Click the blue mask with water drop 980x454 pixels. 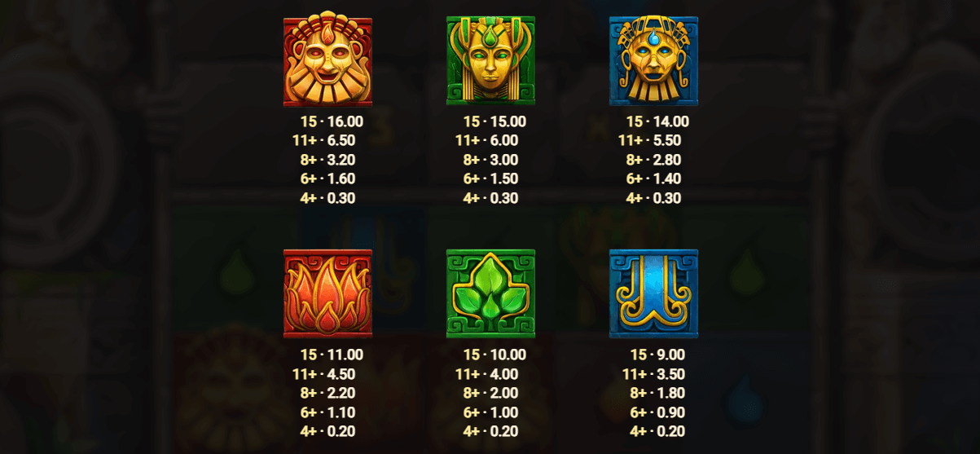653,61
